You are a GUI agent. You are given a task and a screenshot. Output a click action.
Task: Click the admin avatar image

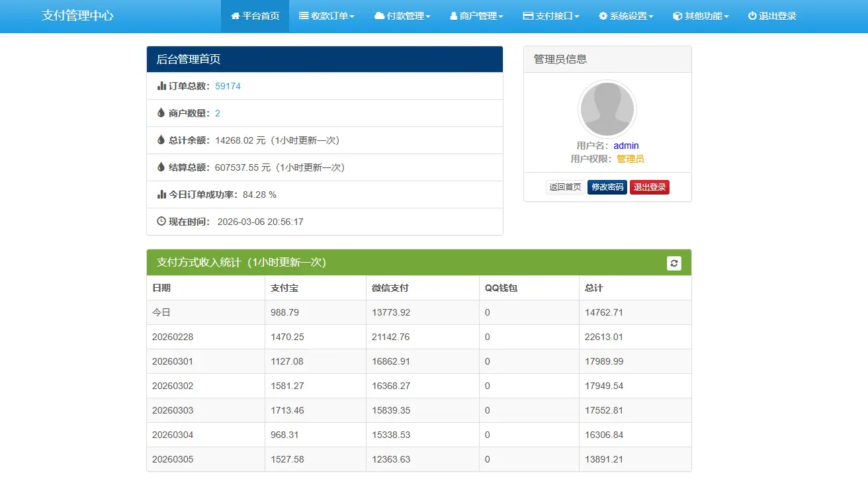[x=607, y=110]
